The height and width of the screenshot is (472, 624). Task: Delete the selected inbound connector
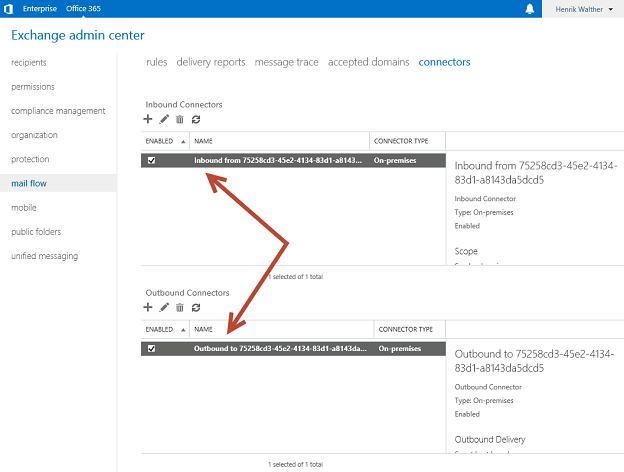click(x=180, y=119)
